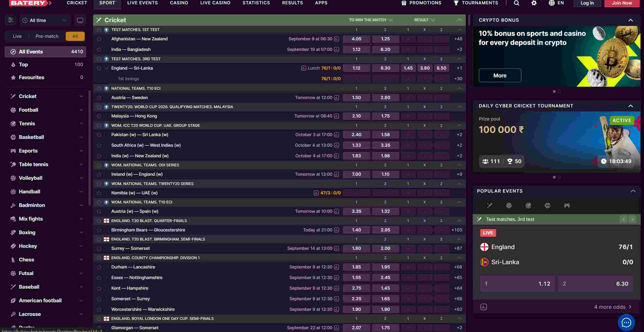Open the EN language globe selector
Screen dimensions: 644x332
point(556,3)
